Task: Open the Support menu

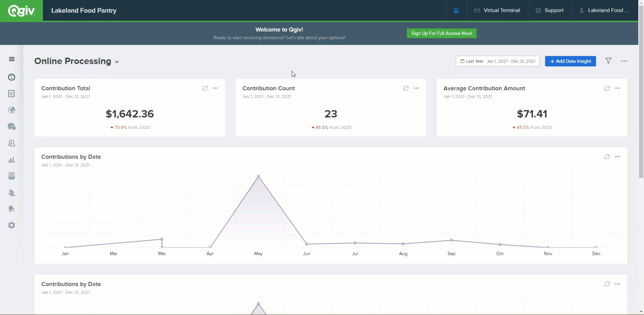Action: [550, 10]
